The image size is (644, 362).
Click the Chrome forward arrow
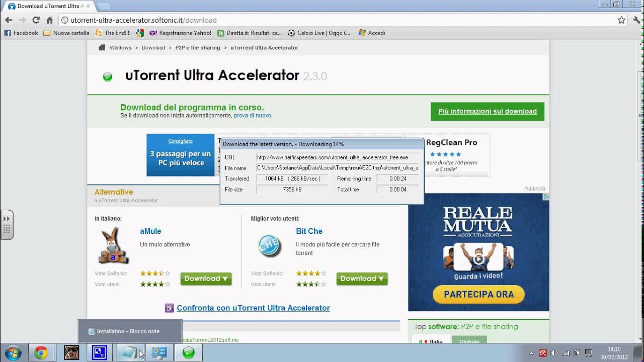pyautogui.click(x=22, y=20)
